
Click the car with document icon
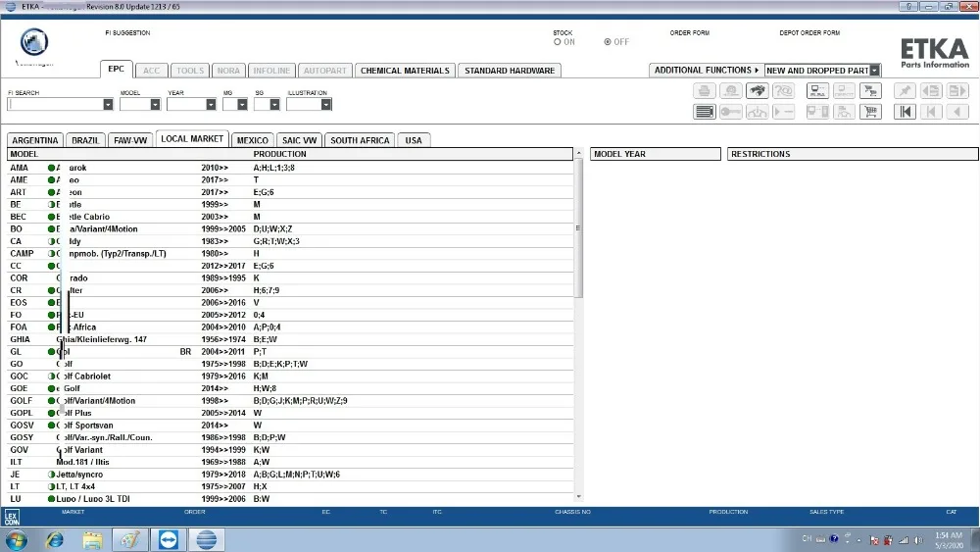(x=844, y=112)
